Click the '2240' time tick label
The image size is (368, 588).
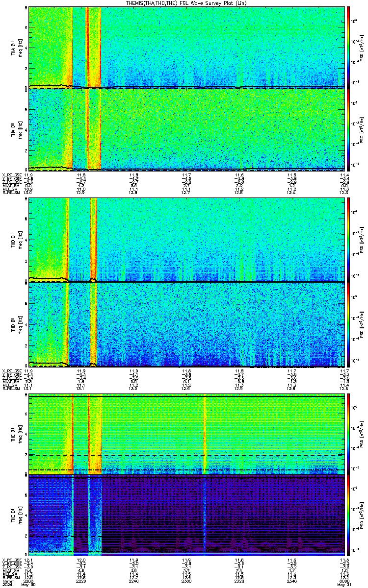[134, 580]
